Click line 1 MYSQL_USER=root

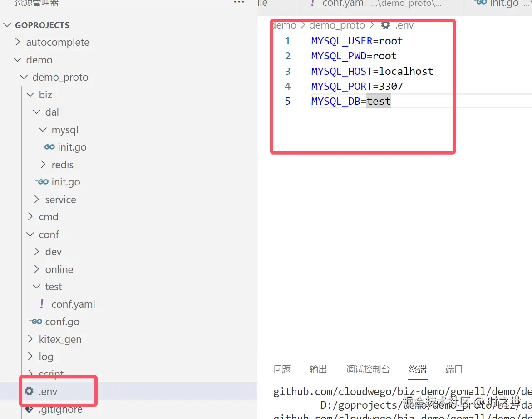357,41
